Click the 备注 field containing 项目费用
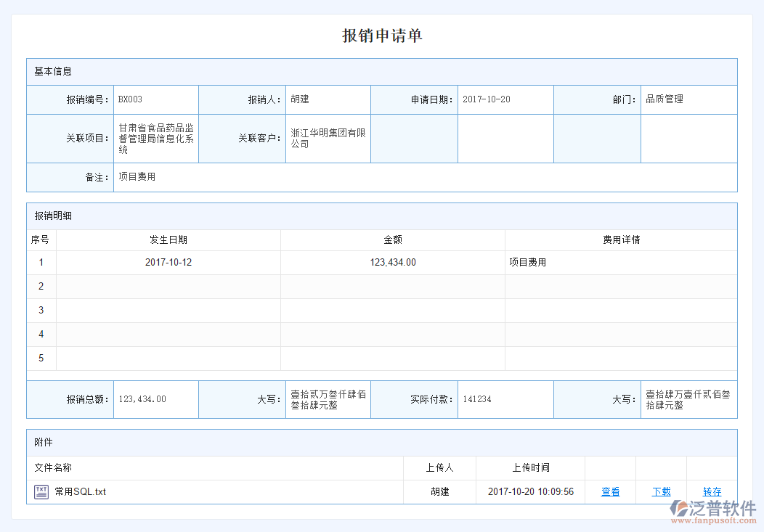764x532 pixels. tap(137, 177)
